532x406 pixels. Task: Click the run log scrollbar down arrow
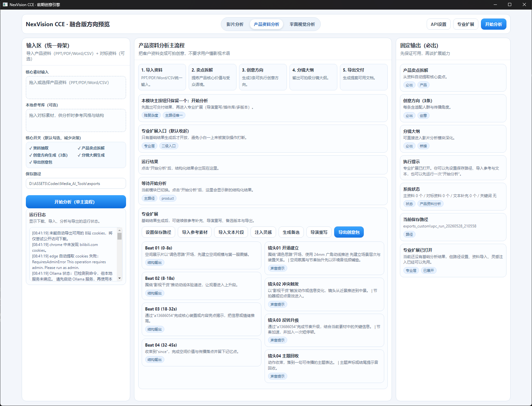(x=119, y=279)
